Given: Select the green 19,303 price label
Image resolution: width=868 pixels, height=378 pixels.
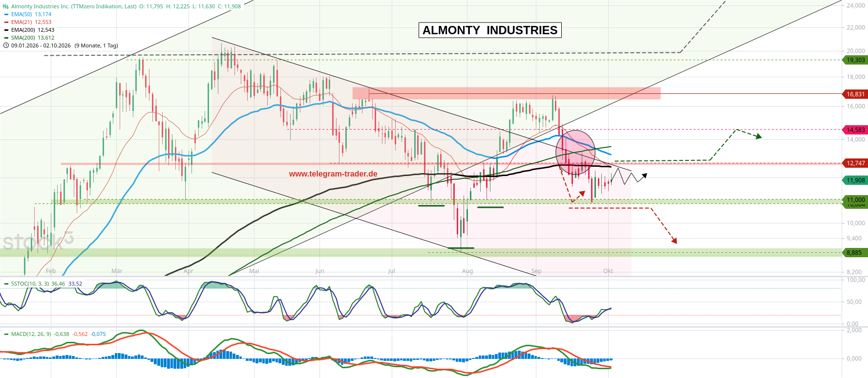Looking at the screenshot, I should tap(855, 60).
